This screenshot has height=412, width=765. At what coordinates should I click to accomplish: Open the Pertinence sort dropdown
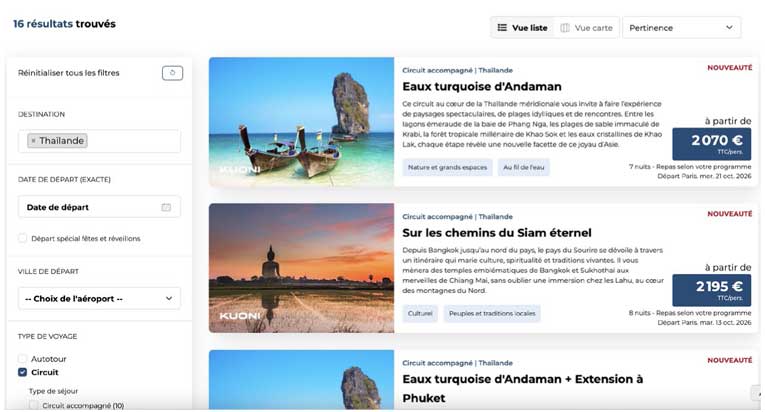coord(681,28)
